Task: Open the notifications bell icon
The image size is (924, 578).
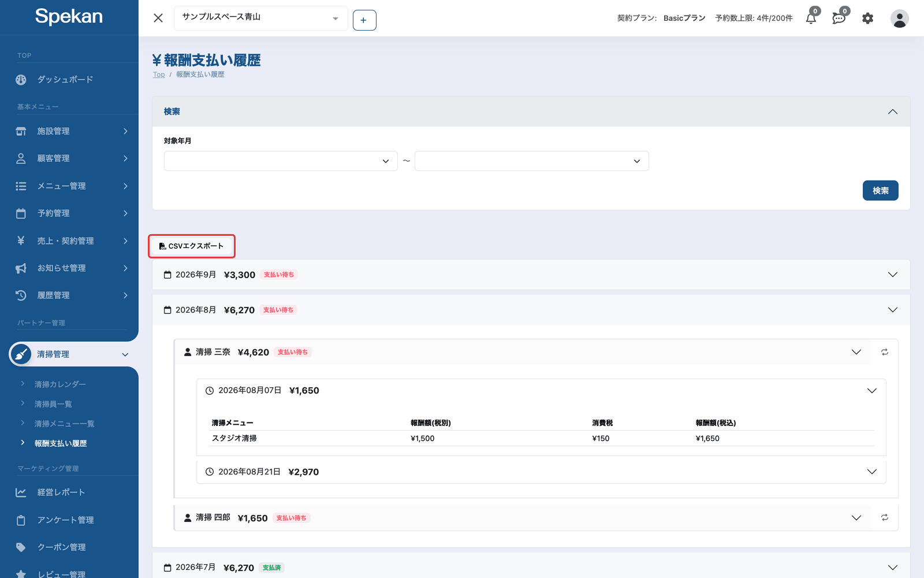Action: pyautogui.click(x=811, y=18)
